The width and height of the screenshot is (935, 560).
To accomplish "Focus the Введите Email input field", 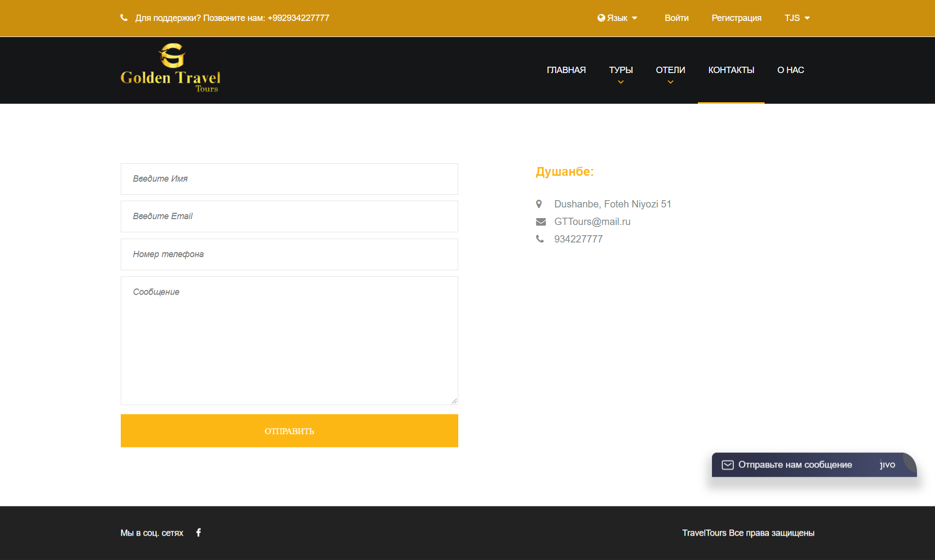I will click(x=289, y=216).
